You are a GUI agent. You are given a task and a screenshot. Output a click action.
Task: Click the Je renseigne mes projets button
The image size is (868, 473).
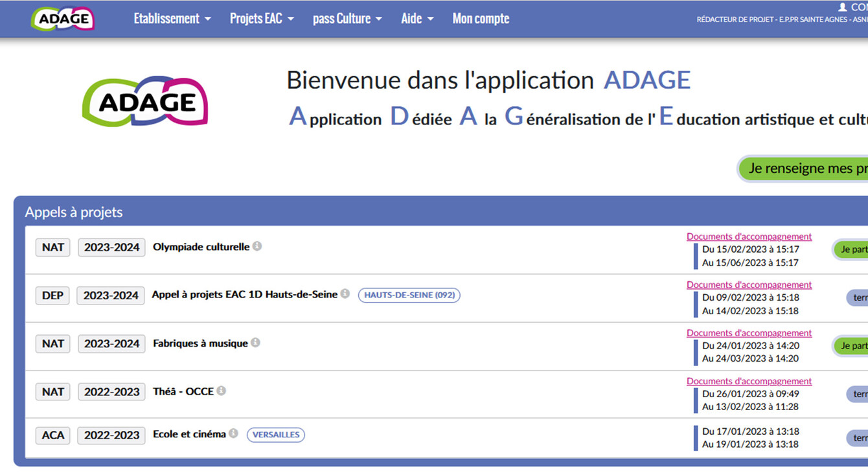[803, 168]
